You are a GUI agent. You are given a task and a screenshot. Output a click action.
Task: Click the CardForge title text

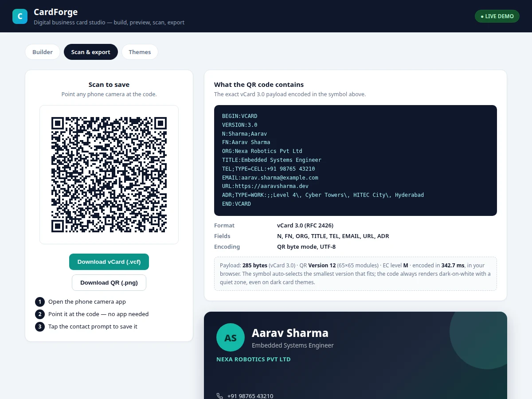coord(55,12)
